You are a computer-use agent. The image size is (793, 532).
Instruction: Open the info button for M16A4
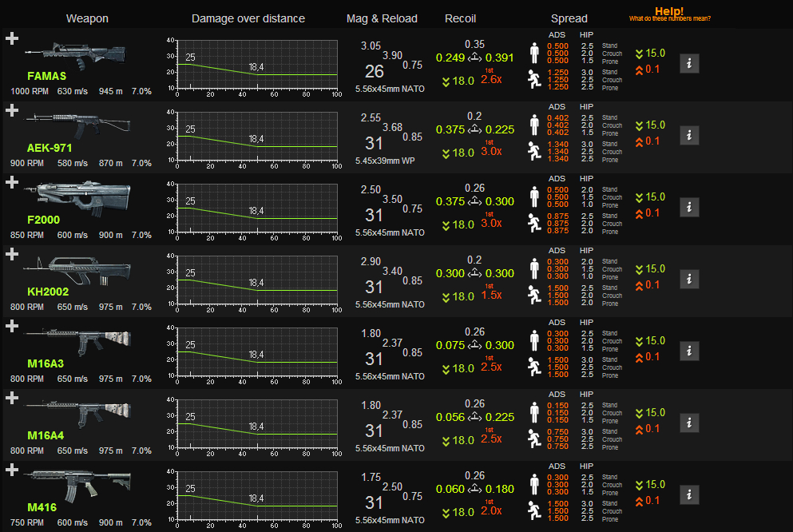coord(689,423)
